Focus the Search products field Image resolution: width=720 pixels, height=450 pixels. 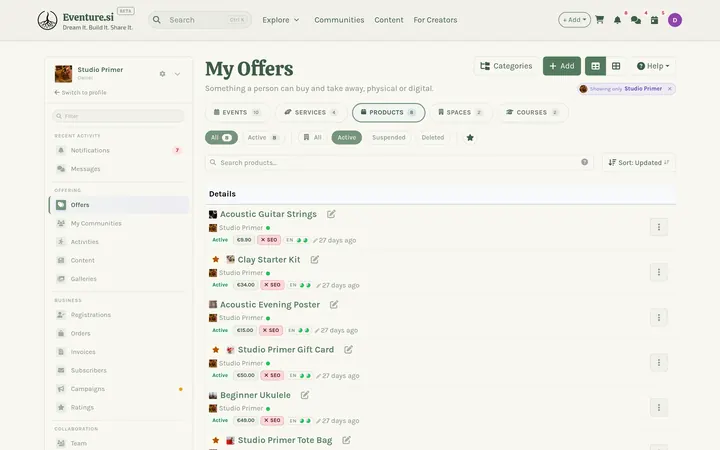(399, 163)
